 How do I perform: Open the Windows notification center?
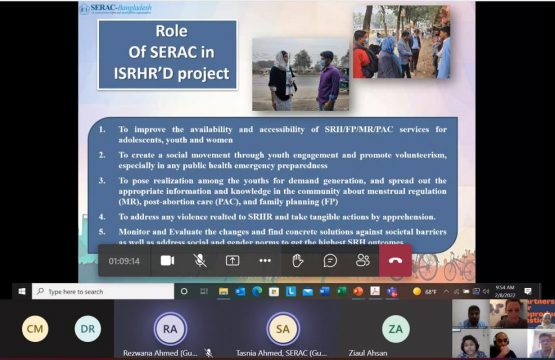[x=528, y=291]
